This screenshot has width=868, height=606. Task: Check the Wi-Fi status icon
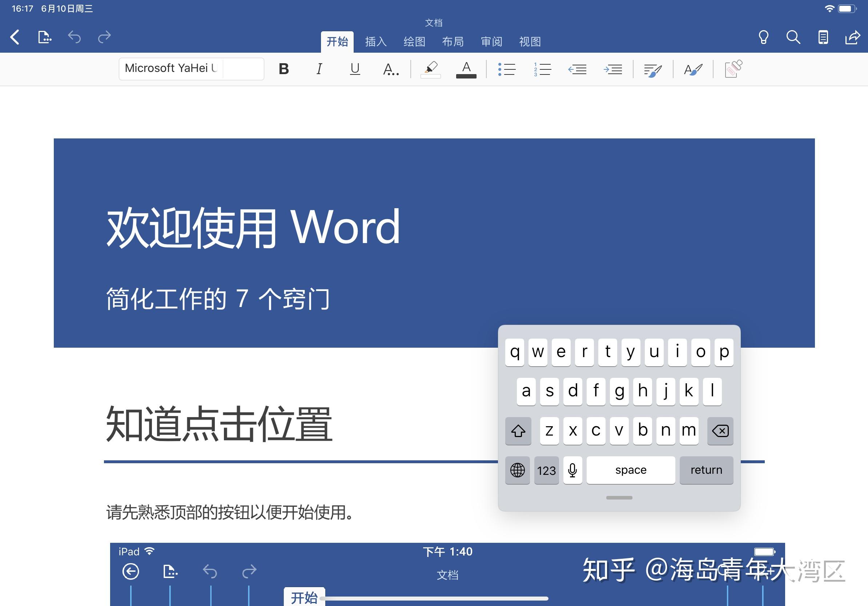[829, 8]
